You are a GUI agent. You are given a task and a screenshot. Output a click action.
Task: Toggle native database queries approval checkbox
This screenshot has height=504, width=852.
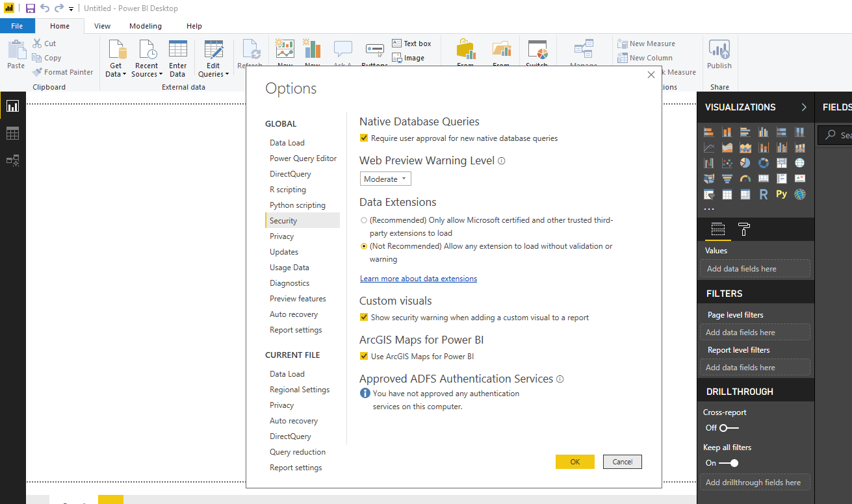tap(364, 138)
